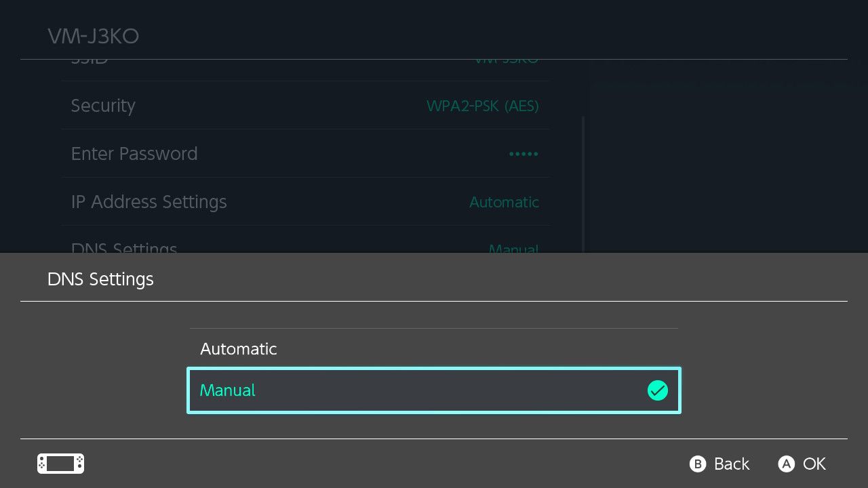Open the Security setting showing WPA2-PSK
This screenshot has width=868, height=488.
pos(305,106)
